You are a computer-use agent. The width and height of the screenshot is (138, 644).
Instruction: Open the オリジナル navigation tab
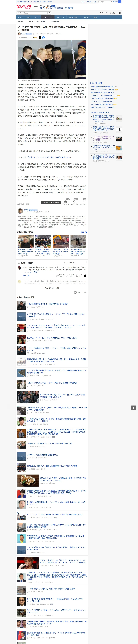coord(60,17)
